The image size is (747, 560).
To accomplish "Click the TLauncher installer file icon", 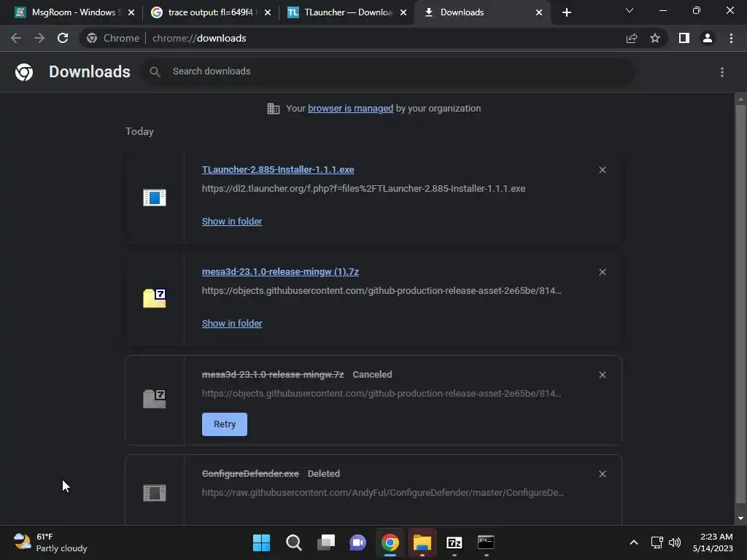I will coord(155,197).
